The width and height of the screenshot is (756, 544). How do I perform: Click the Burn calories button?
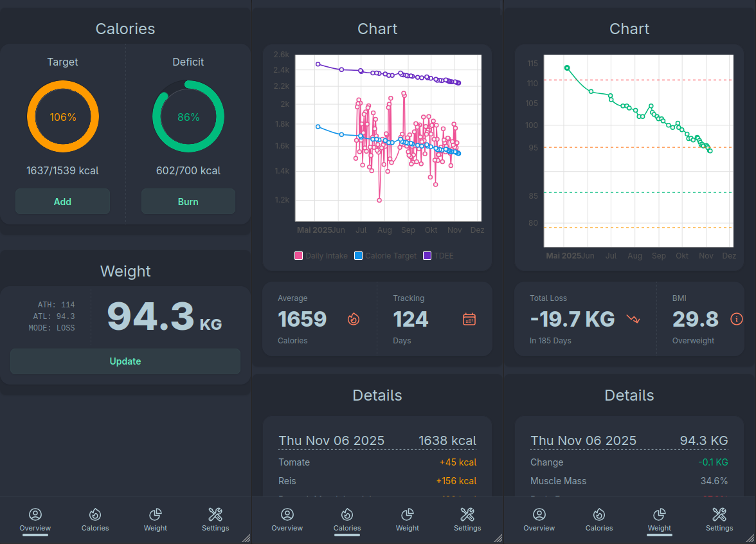click(x=188, y=202)
